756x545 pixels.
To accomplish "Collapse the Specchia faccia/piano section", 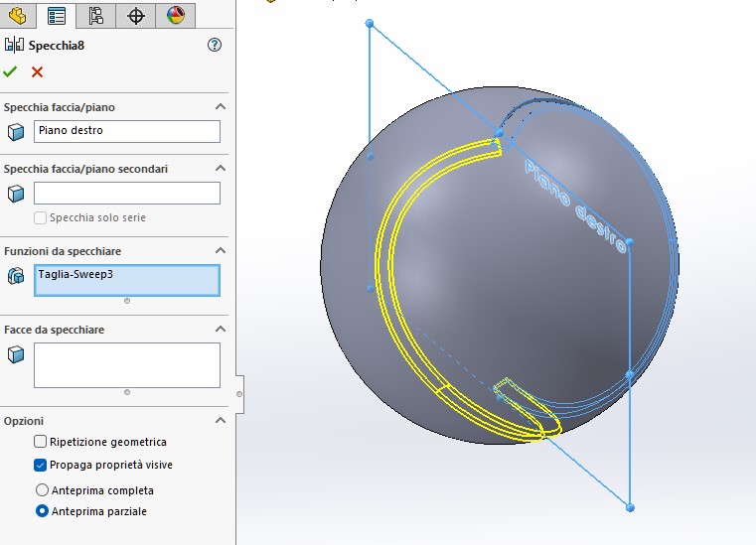I will point(221,107).
